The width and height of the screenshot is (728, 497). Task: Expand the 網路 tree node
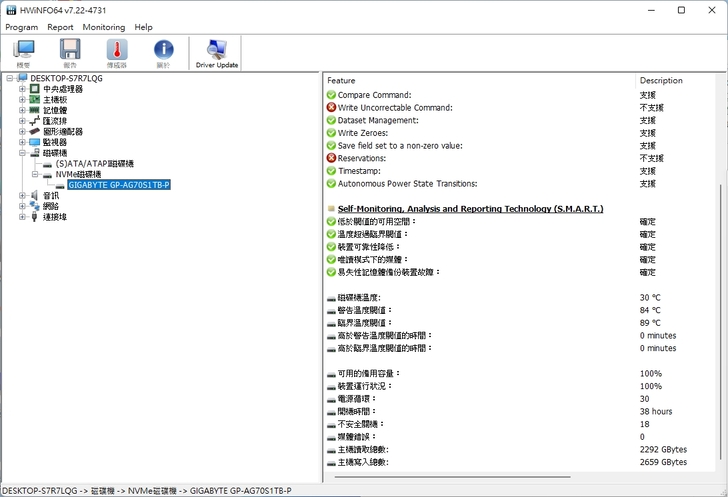point(22,206)
